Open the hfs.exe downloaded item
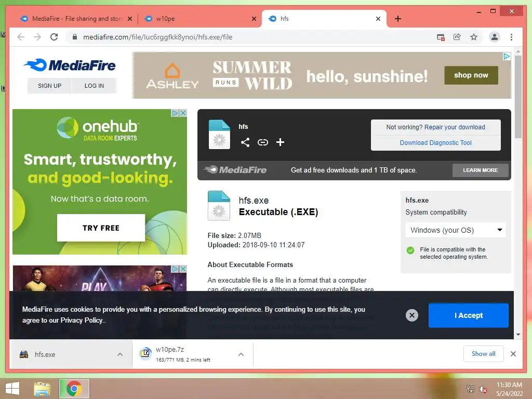 click(72, 354)
